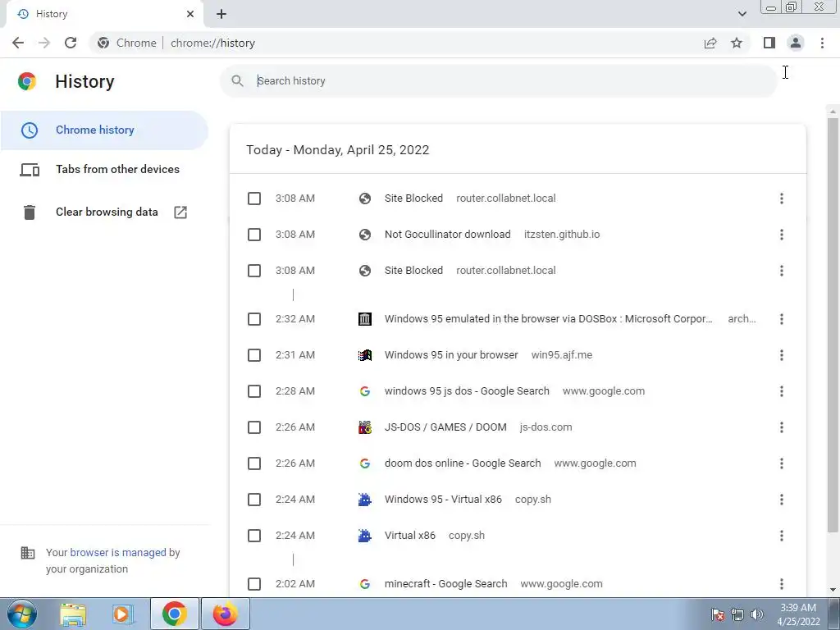Check the Windows 95 emulated DOSBox entry
Viewport: 840px width, 630px height.
tap(254, 319)
